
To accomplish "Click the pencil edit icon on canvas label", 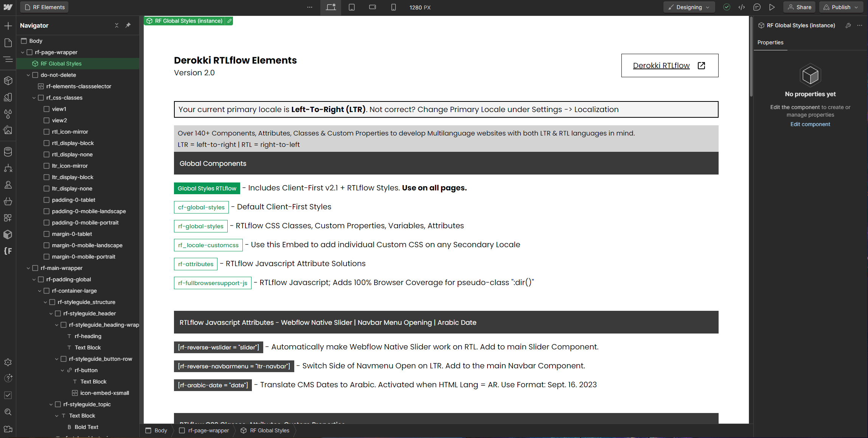I will tap(229, 21).
